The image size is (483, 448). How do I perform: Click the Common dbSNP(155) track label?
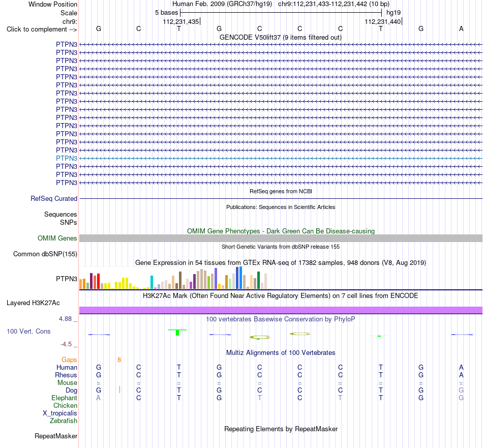click(45, 254)
